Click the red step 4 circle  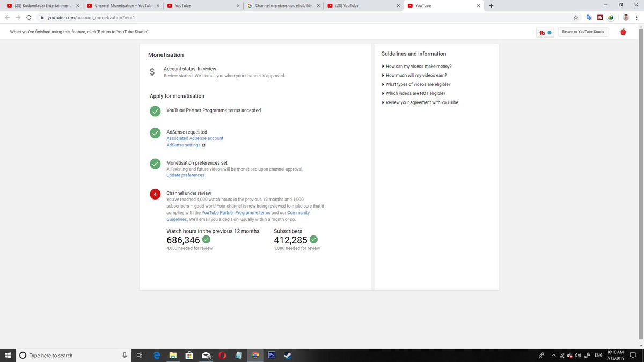(x=155, y=194)
